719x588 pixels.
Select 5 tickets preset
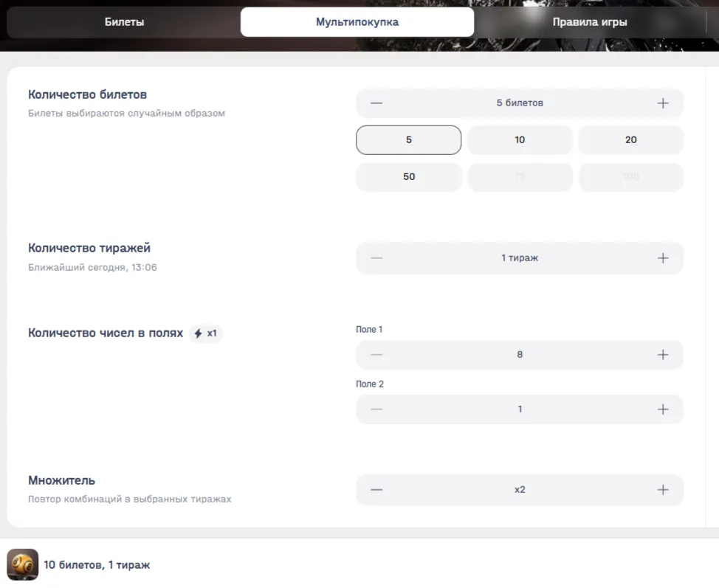pos(408,139)
